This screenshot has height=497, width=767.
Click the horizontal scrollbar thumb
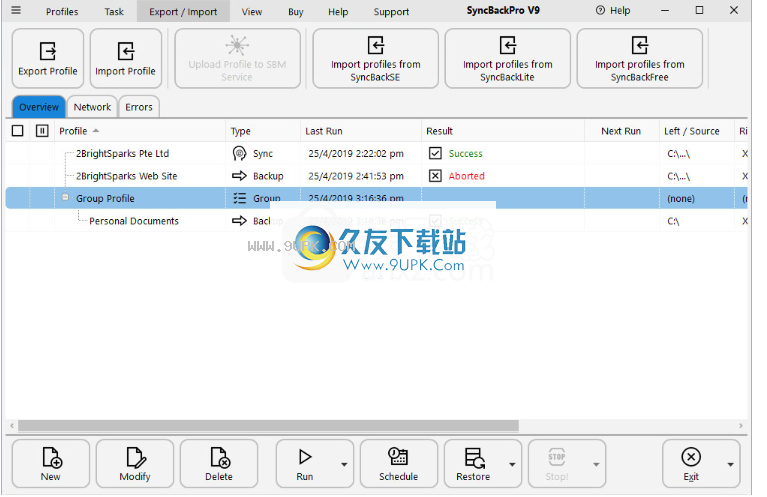269,426
